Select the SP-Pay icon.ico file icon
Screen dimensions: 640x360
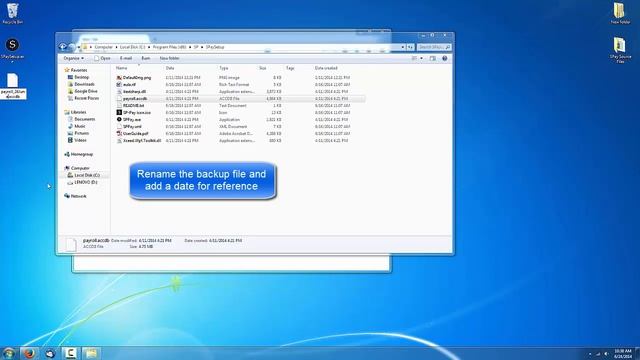coord(119,113)
